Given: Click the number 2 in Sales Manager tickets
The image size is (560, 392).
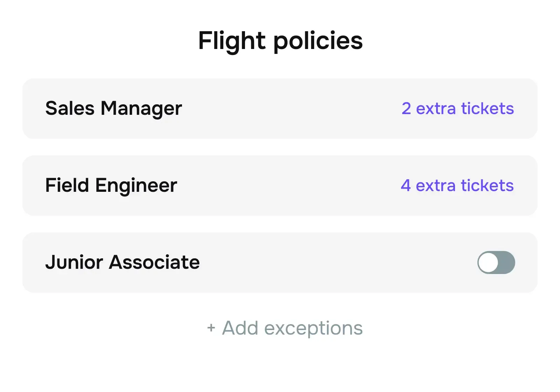Looking at the screenshot, I should [x=406, y=108].
